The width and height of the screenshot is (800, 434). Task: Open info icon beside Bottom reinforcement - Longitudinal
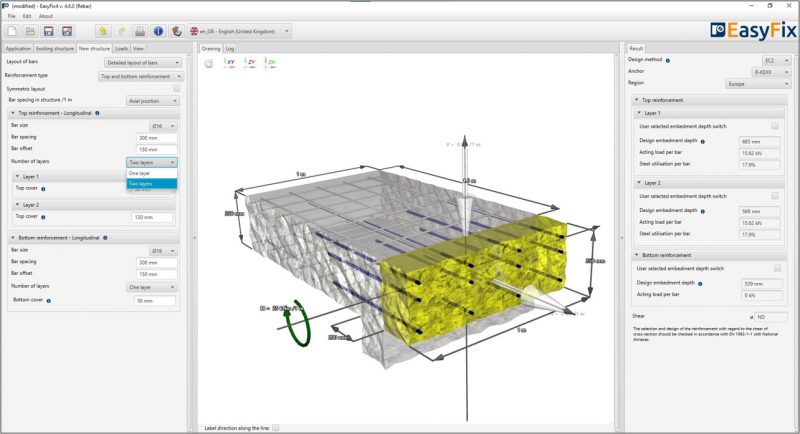105,238
